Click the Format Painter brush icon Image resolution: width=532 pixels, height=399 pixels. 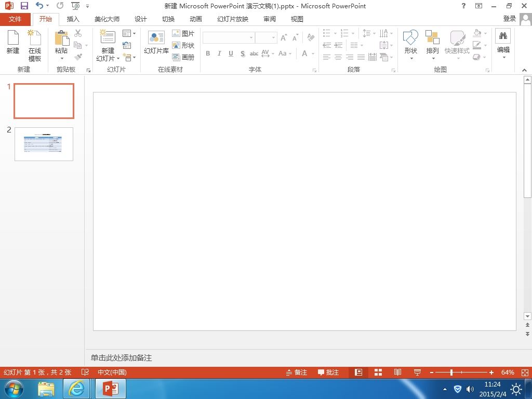pyautogui.click(x=78, y=57)
